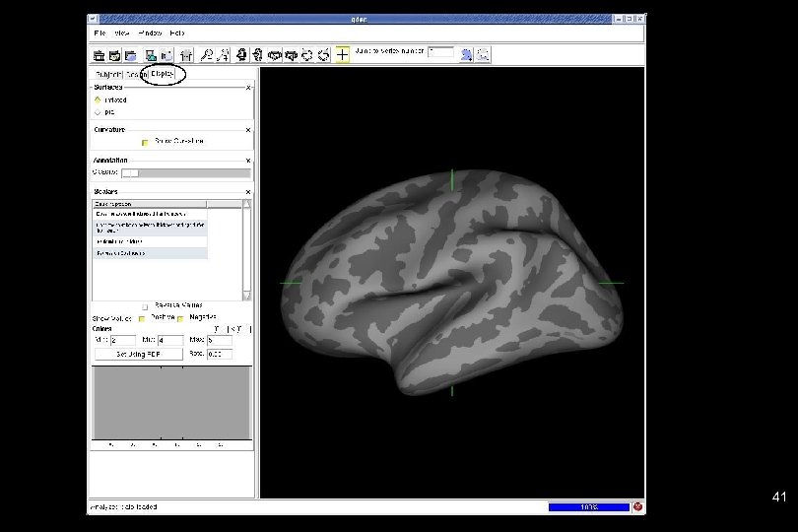Toggle the Positive values checkbox
Screen dimensions: 798x532
(142, 318)
